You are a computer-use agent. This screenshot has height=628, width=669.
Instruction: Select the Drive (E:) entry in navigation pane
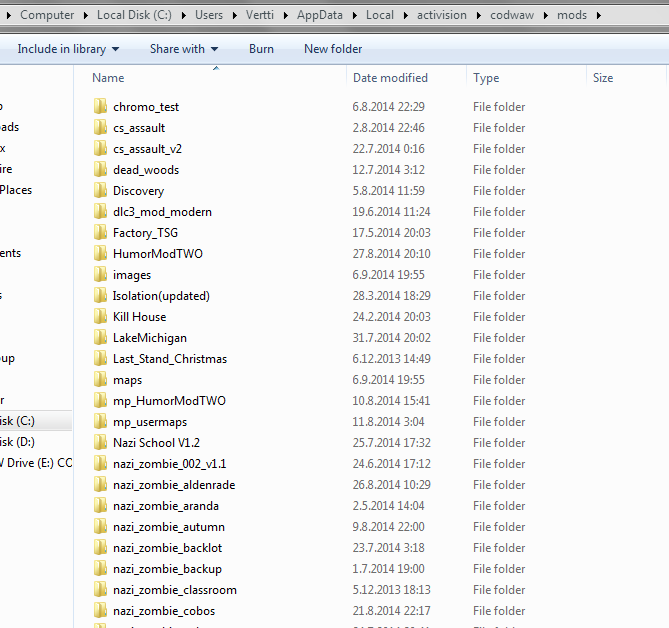click(x=36, y=463)
